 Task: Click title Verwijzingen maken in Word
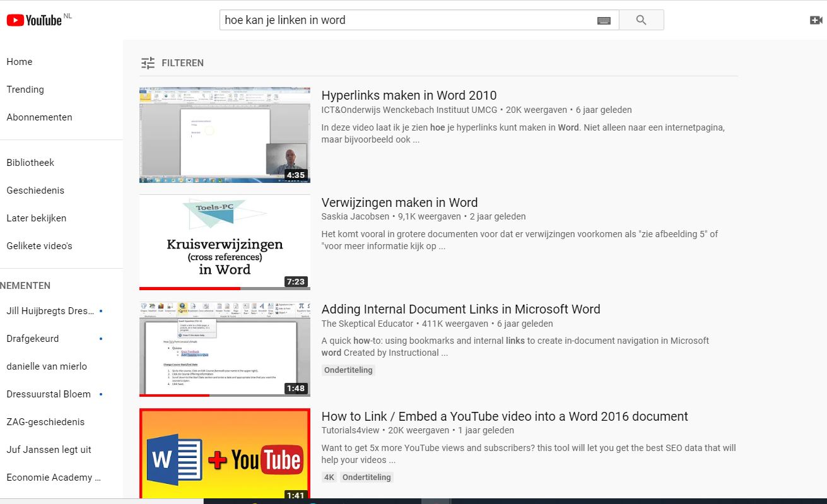pyautogui.click(x=399, y=202)
